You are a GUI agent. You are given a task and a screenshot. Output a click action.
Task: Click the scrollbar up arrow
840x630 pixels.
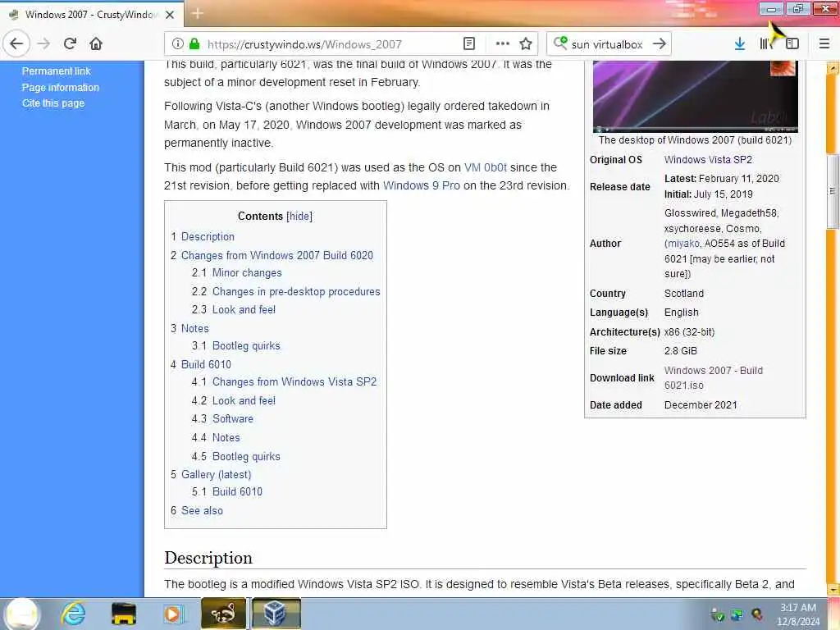pos(833,69)
